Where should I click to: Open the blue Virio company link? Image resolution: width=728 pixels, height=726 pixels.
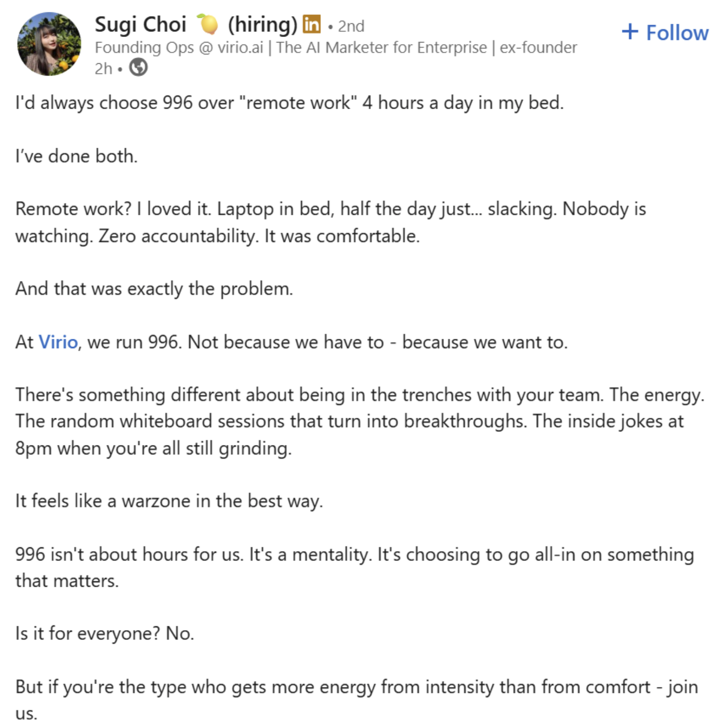tap(58, 342)
